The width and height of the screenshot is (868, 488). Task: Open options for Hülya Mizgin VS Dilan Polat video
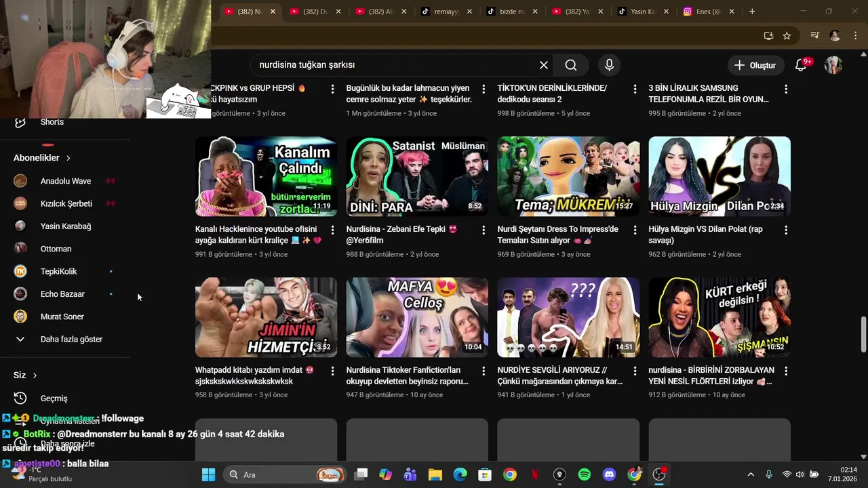[786, 230]
